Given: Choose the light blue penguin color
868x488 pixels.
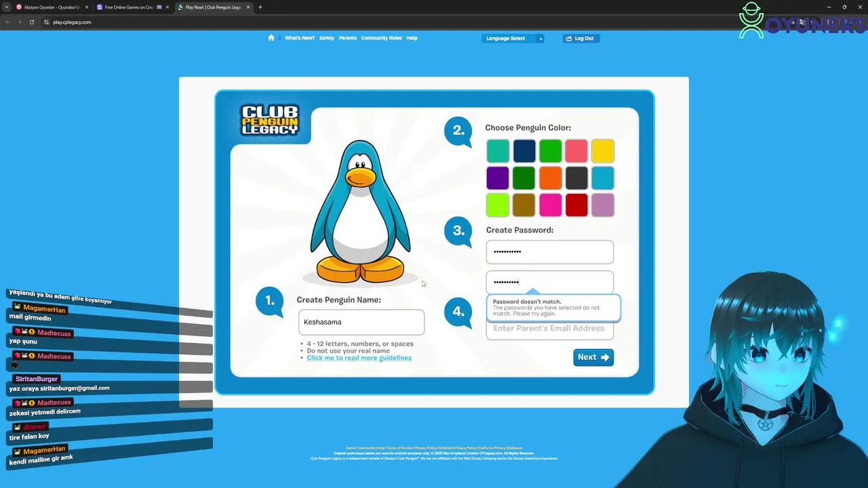Looking at the screenshot, I should (x=603, y=178).
